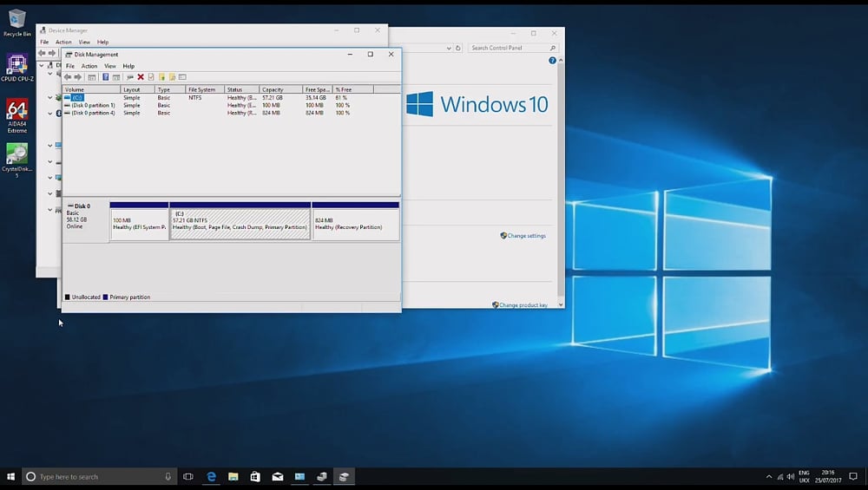Image resolution: width=868 pixels, height=490 pixels.
Task: Open the File menu in Disk Management
Action: click(70, 66)
